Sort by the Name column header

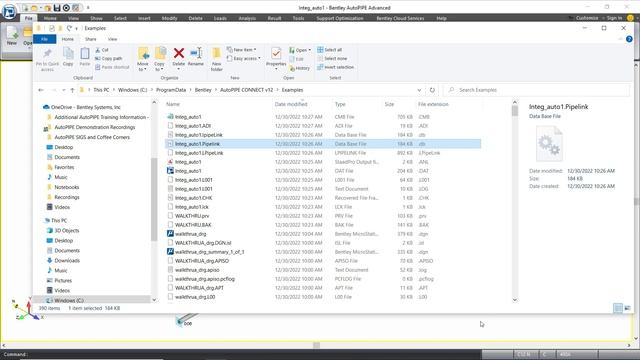click(x=173, y=104)
